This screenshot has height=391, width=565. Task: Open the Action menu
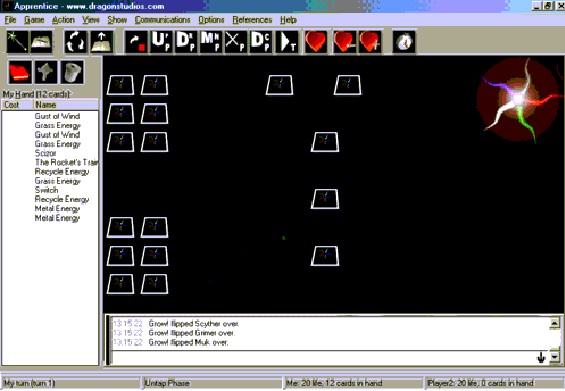coord(63,20)
